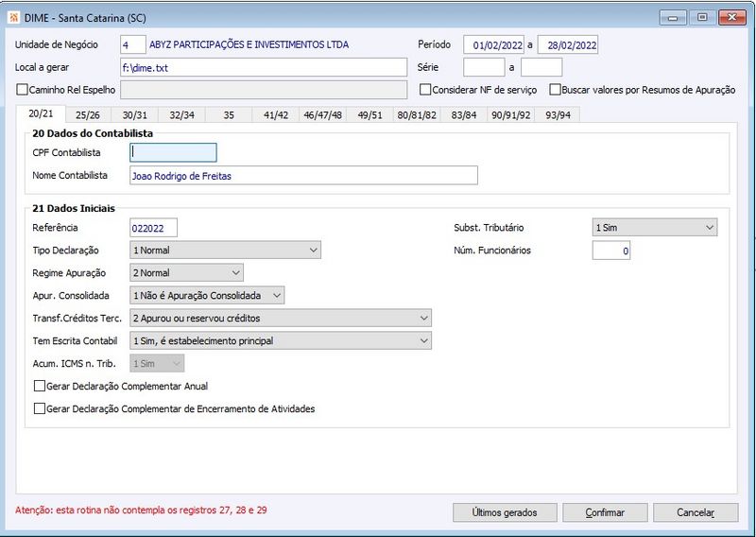The image size is (756, 537).
Task: Click the Referência field
Action: pyautogui.click(x=153, y=228)
